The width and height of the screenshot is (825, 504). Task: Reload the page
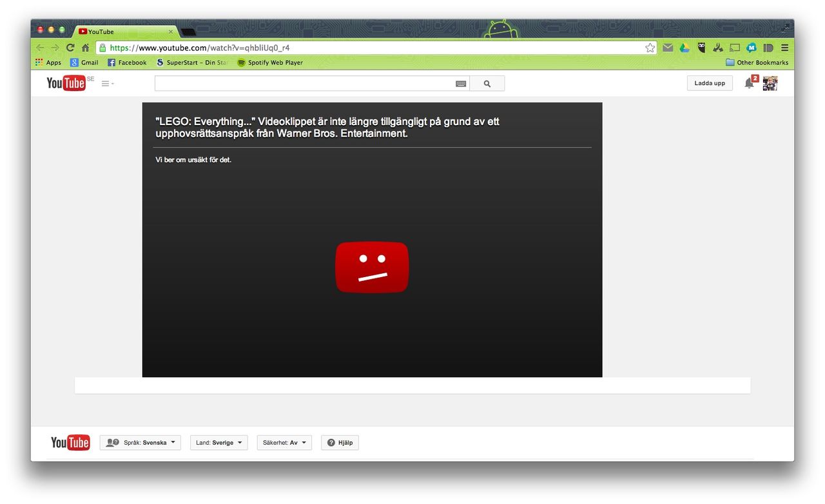point(70,48)
